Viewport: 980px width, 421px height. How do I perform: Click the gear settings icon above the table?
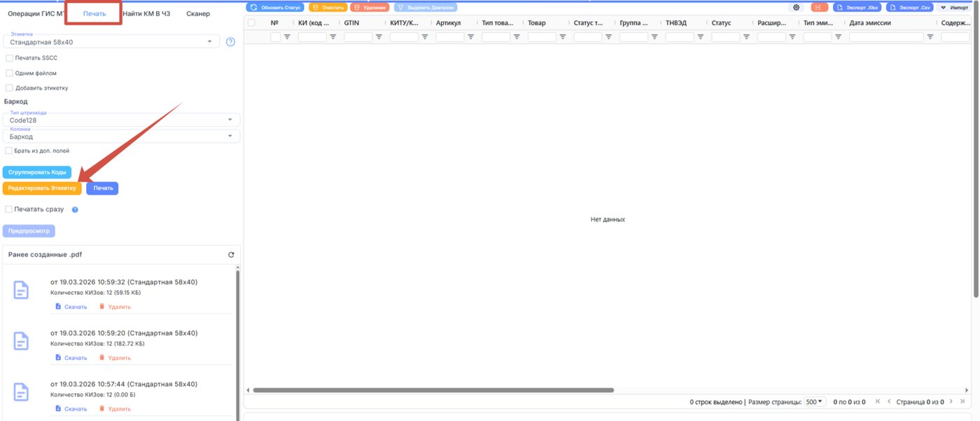(796, 7)
